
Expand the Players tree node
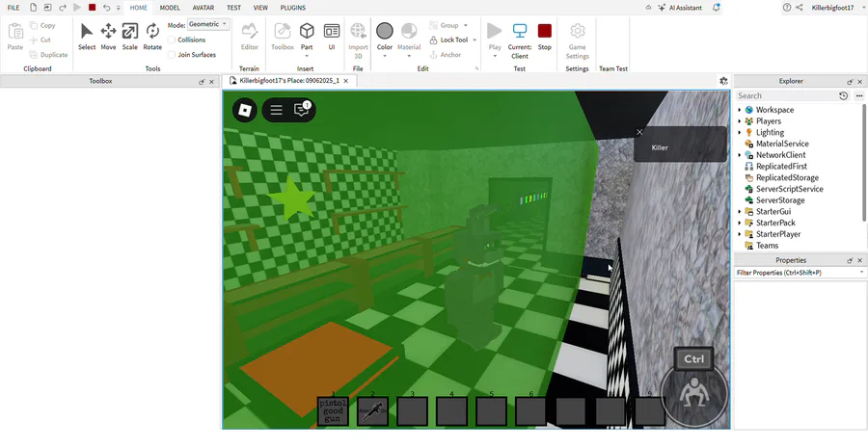(740, 121)
